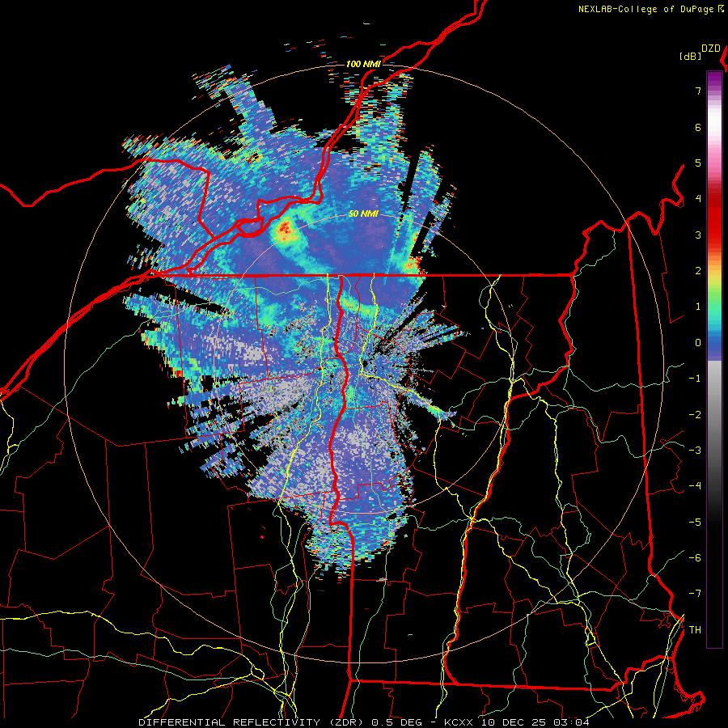Click the NEXLAB-College of DuPage watermark text

tap(647, 9)
